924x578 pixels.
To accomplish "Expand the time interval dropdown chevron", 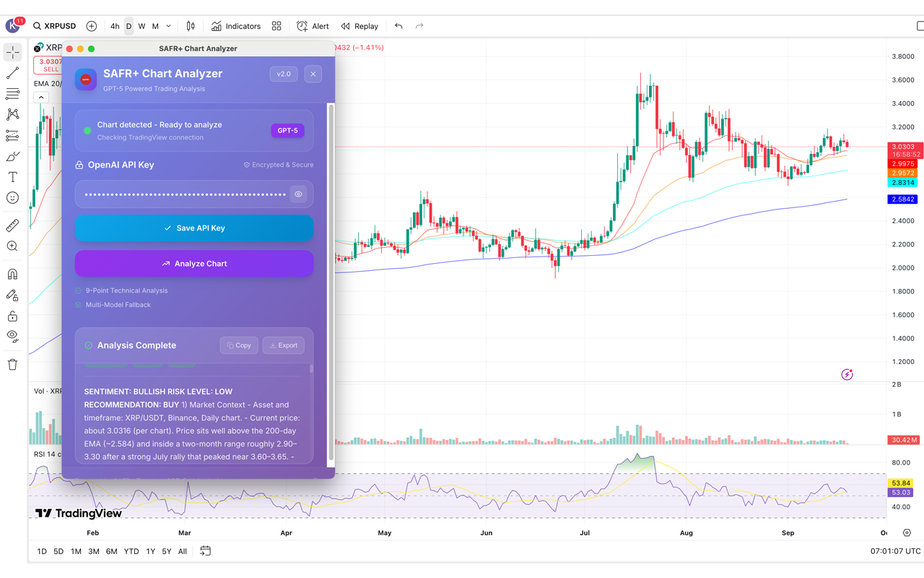I will (169, 26).
